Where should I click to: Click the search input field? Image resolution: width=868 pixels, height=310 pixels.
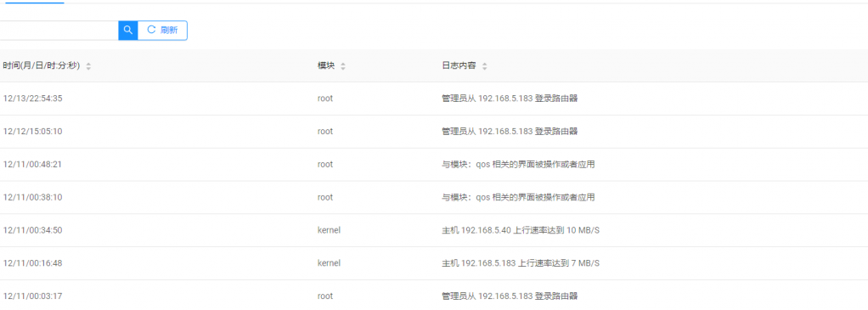[59, 31]
